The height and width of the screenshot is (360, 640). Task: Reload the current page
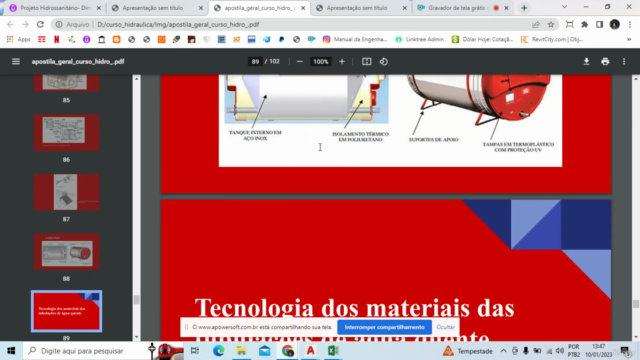[x=40, y=24]
